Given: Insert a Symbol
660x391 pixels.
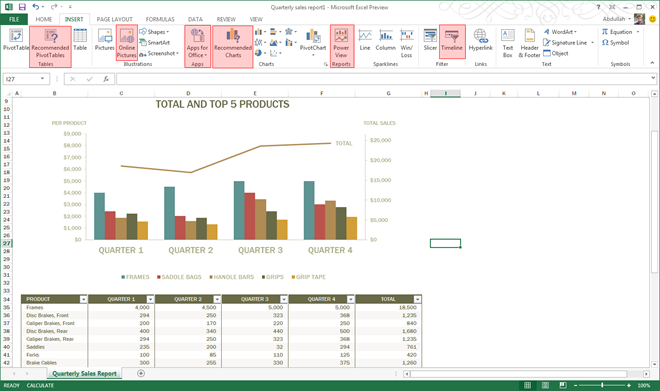Looking at the screenshot, I should (x=615, y=43).
